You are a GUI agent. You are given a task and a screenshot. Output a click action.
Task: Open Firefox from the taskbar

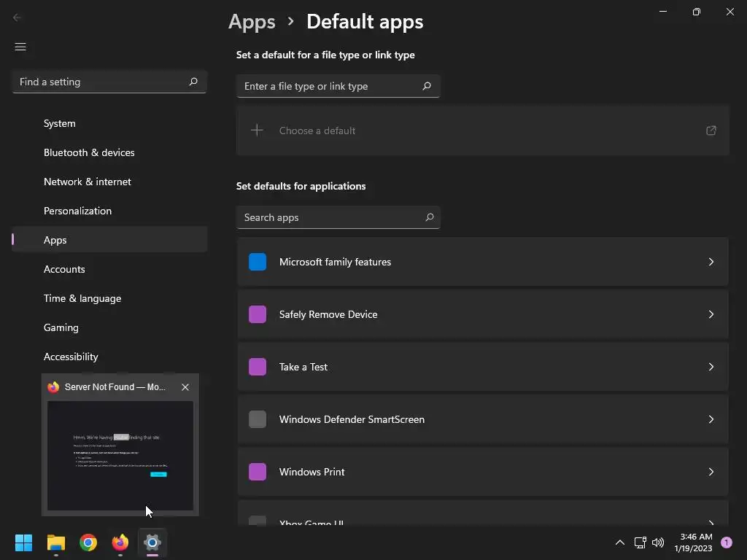pyautogui.click(x=120, y=542)
